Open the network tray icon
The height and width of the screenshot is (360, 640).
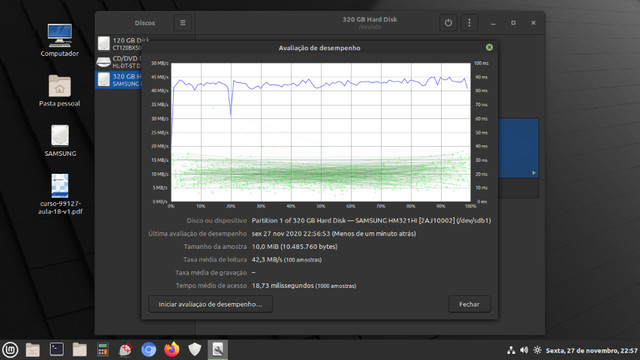(x=511, y=350)
